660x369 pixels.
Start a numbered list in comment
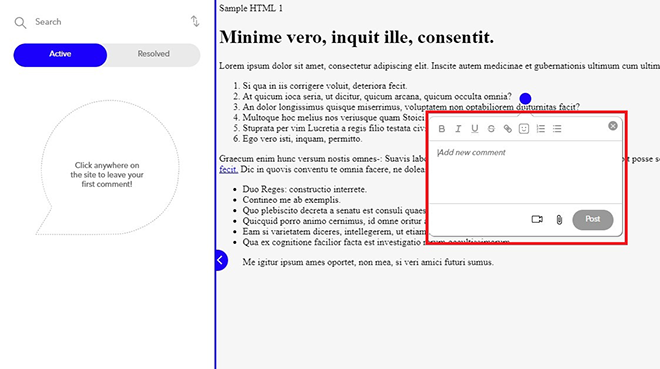point(540,129)
